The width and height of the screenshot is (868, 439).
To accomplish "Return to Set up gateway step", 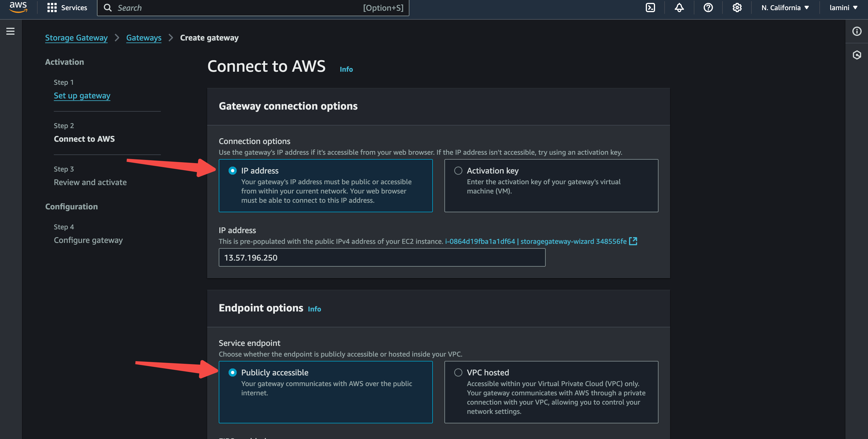I will (82, 96).
